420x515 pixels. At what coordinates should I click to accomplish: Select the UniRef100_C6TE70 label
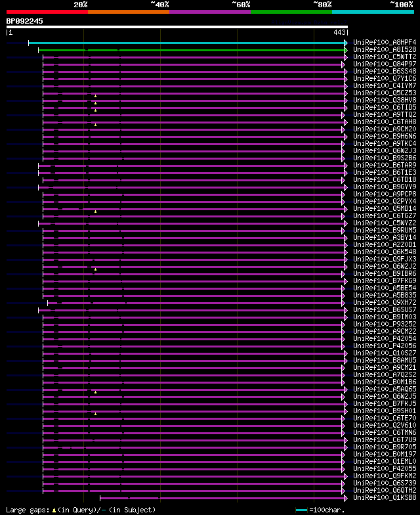[385, 418]
